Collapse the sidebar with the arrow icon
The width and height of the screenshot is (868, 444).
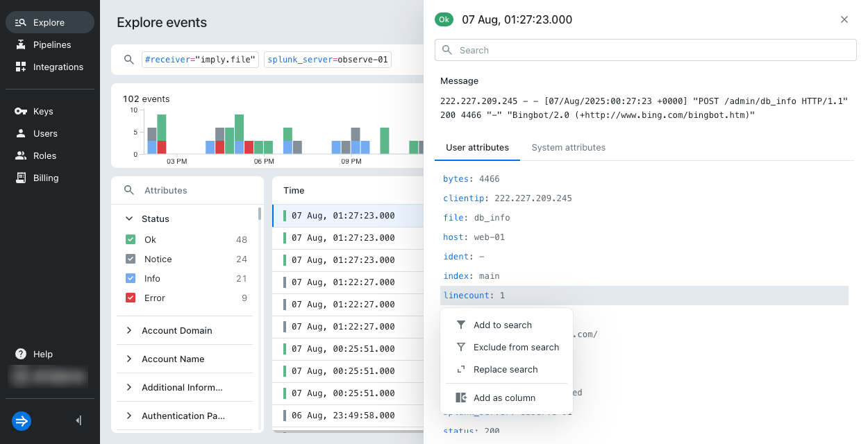(78, 420)
